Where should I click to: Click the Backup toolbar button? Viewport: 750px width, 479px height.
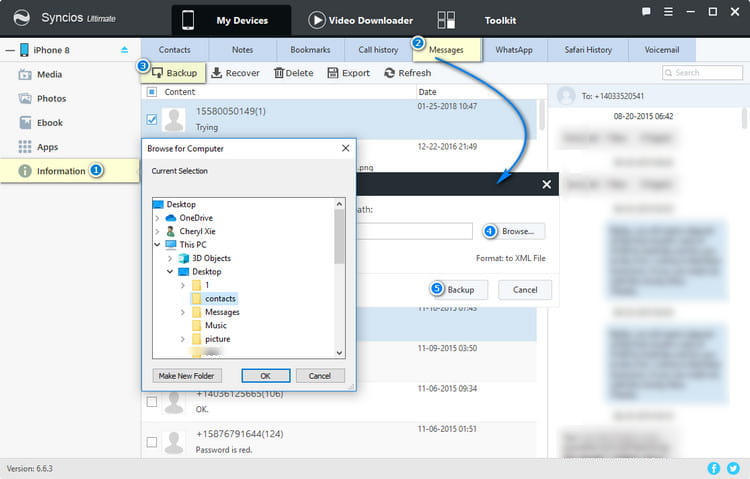[x=174, y=73]
